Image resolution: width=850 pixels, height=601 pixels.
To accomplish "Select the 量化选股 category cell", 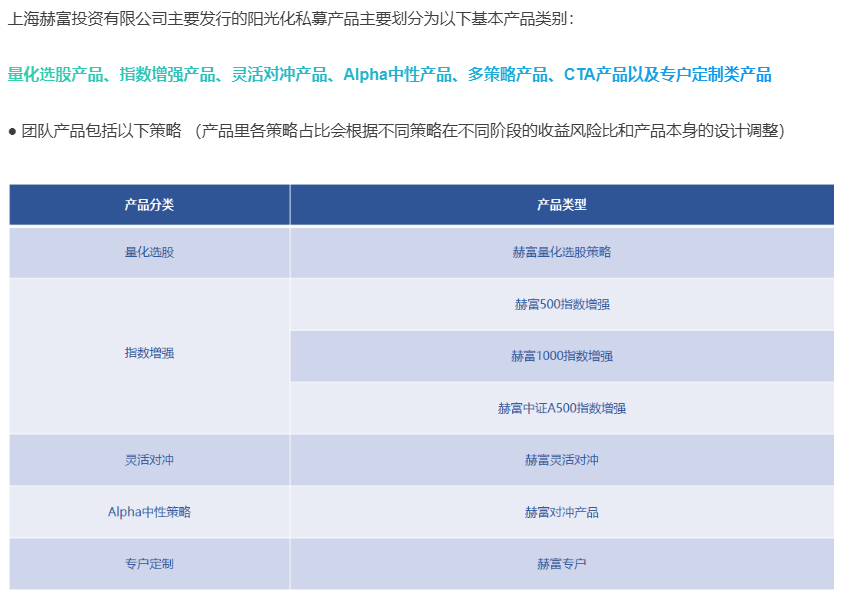I will [x=149, y=252].
